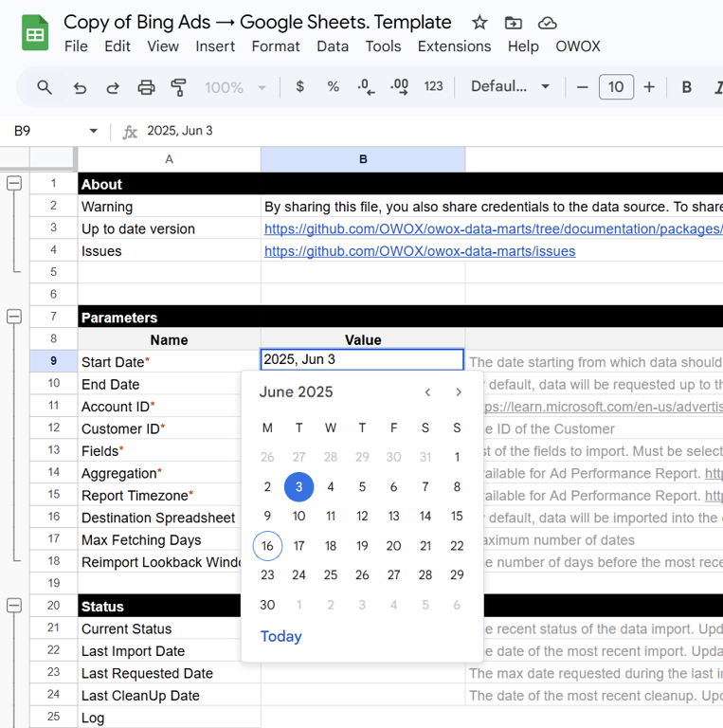This screenshot has width=723, height=728.
Task: Open the Help menu
Action: tap(523, 46)
